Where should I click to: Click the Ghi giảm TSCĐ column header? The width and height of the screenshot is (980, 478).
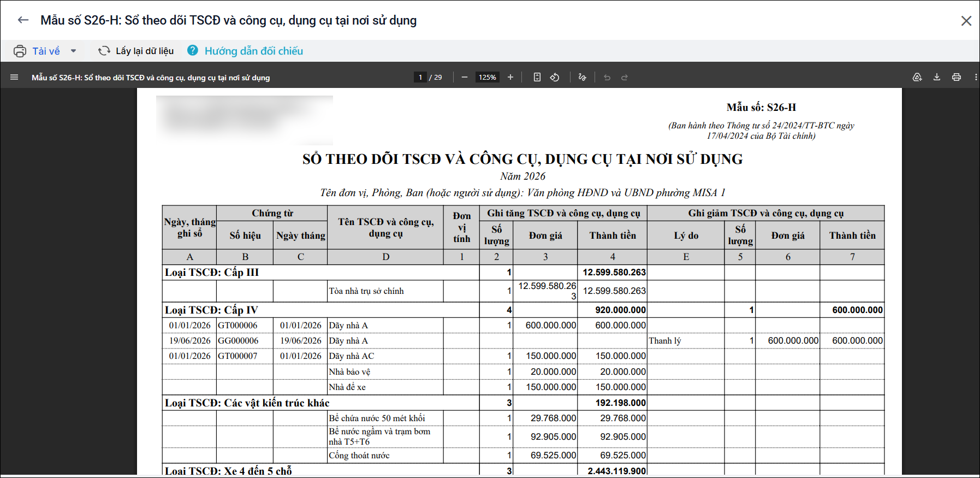pos(766,213)
